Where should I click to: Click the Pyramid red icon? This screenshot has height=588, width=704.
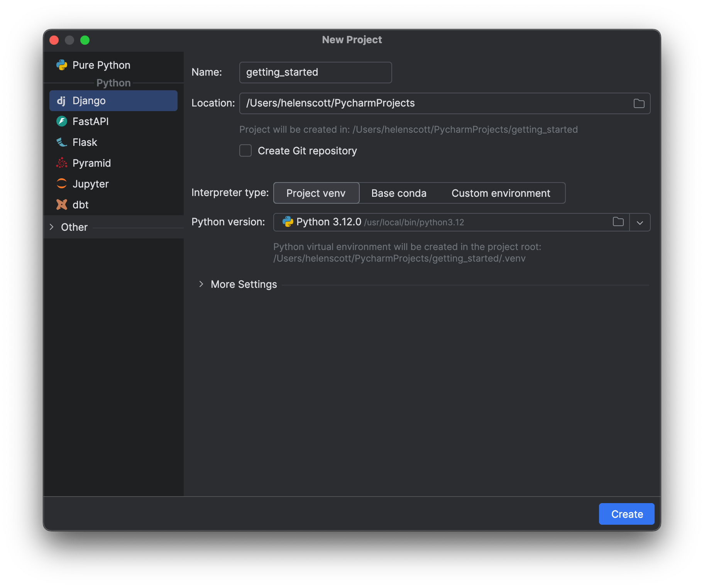62,163
